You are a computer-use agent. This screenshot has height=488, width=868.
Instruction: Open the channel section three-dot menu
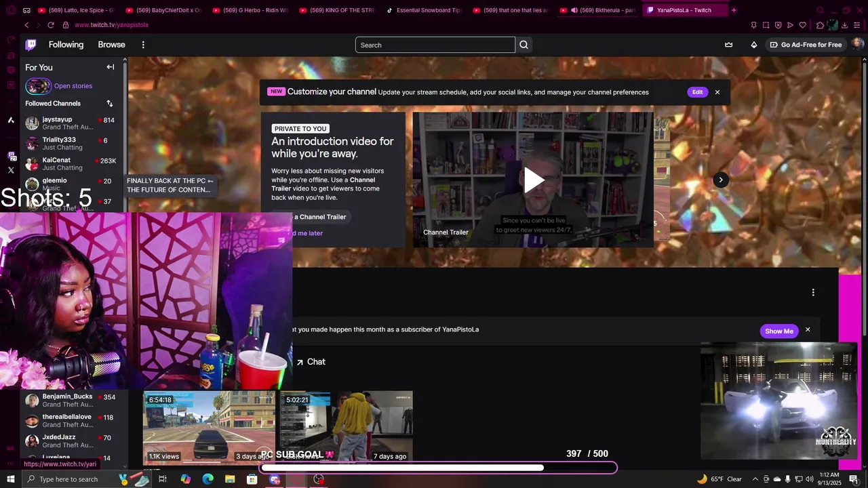813,293
